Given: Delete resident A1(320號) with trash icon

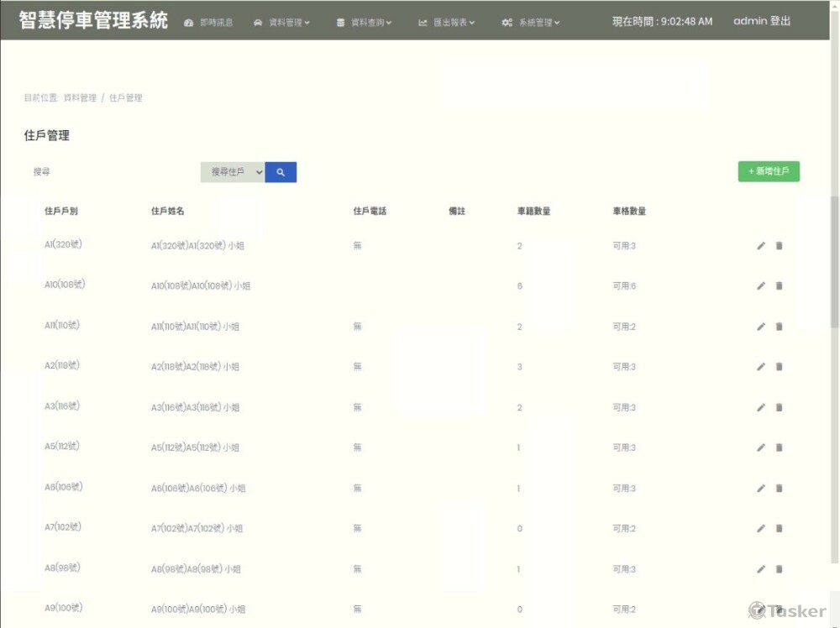Looking at the screenshot, I should click(x=779, y=246).
